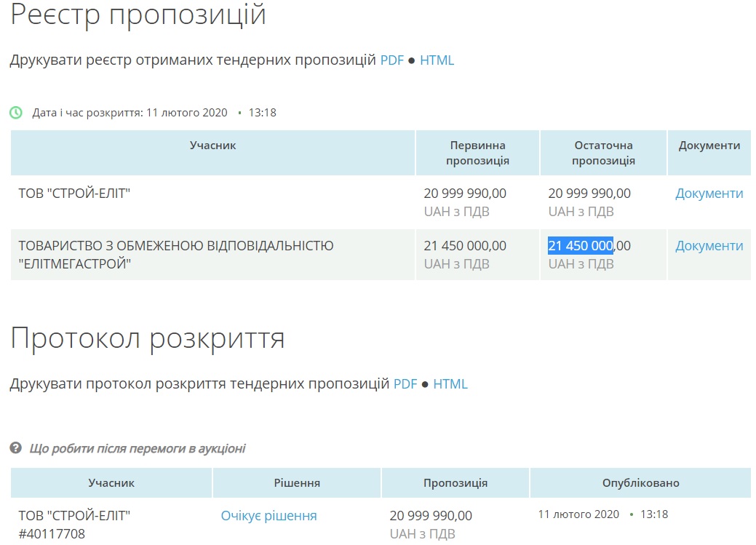756x545 pixels.
Task: Open PDF of the tender proposals registry
Action: pos(391,60)
